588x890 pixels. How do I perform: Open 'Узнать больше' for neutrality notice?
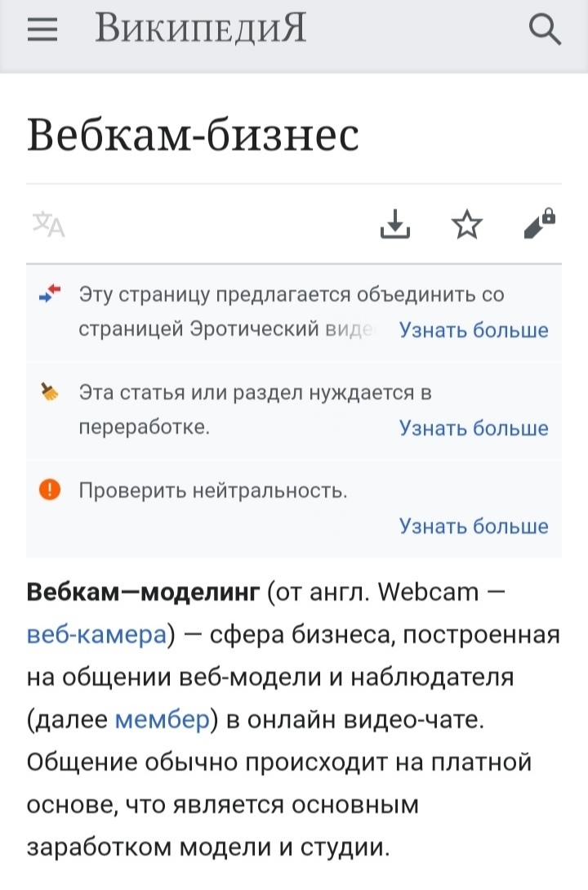tap(474, 526)
